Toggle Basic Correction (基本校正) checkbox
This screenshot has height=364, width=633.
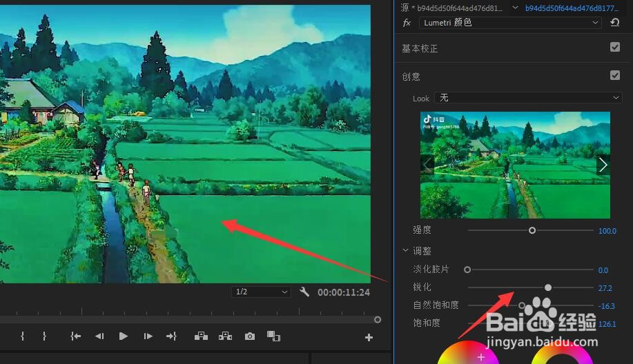615,47
